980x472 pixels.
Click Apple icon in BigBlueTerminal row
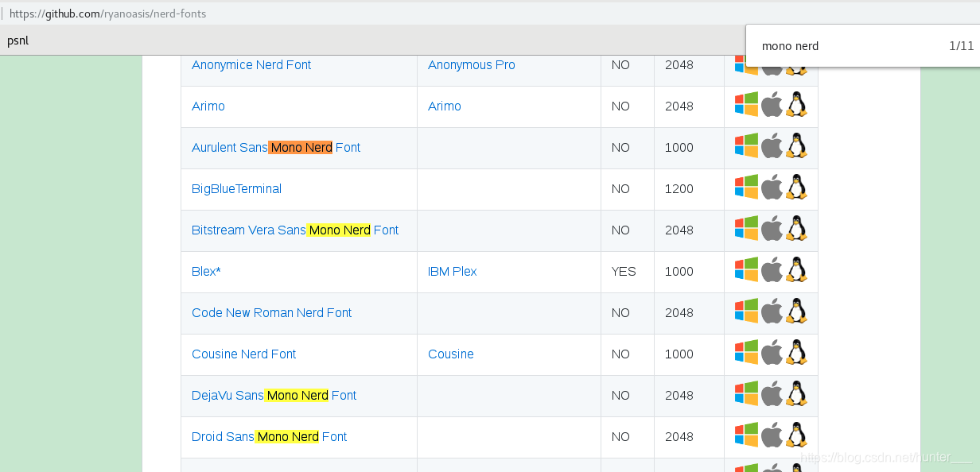coord(772,187)
